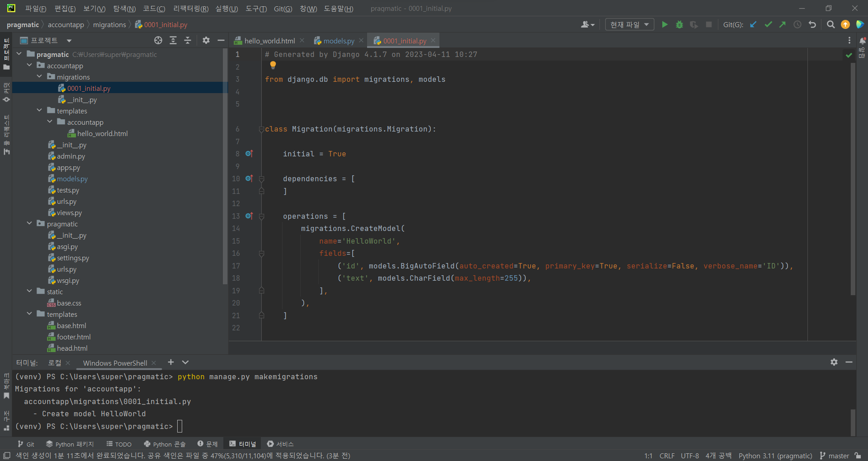
Task: Collapse the migrations folder in tree
Action: (x=40, y=77)
